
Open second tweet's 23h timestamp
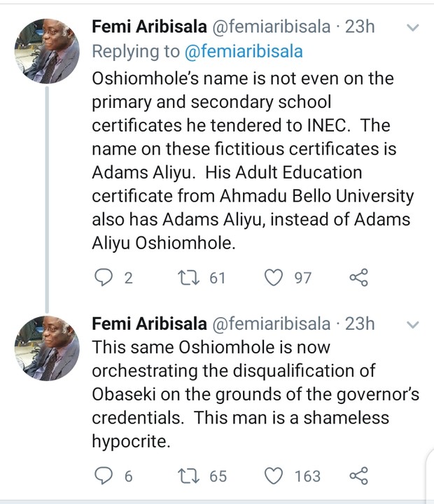point(360,324)
